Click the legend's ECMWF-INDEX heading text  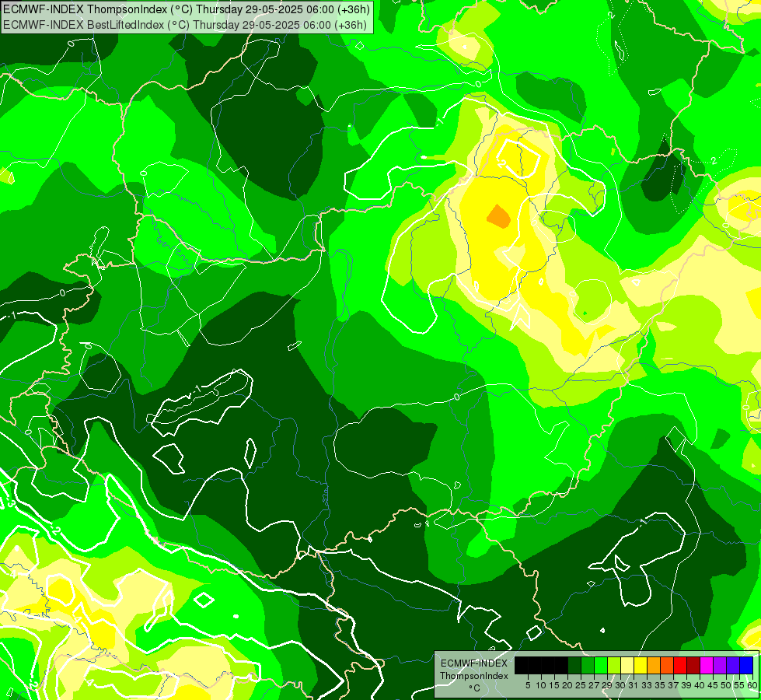[474, 663]
